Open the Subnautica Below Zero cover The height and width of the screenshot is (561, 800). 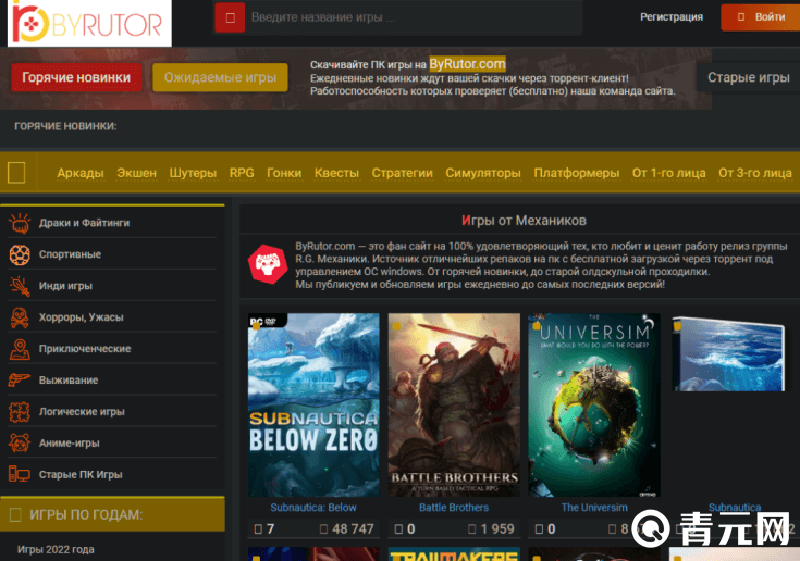tap(313, 404)
